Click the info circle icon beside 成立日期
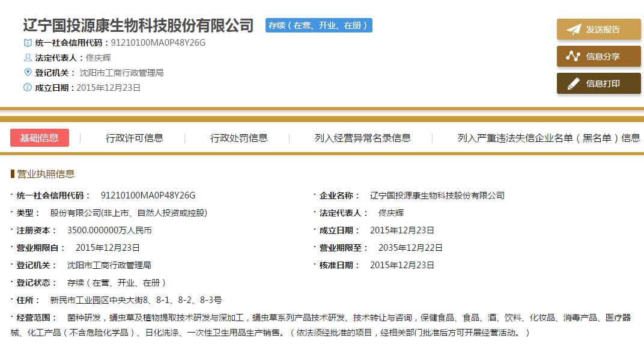This screenshot has height=350, width=644. (27, 88)
